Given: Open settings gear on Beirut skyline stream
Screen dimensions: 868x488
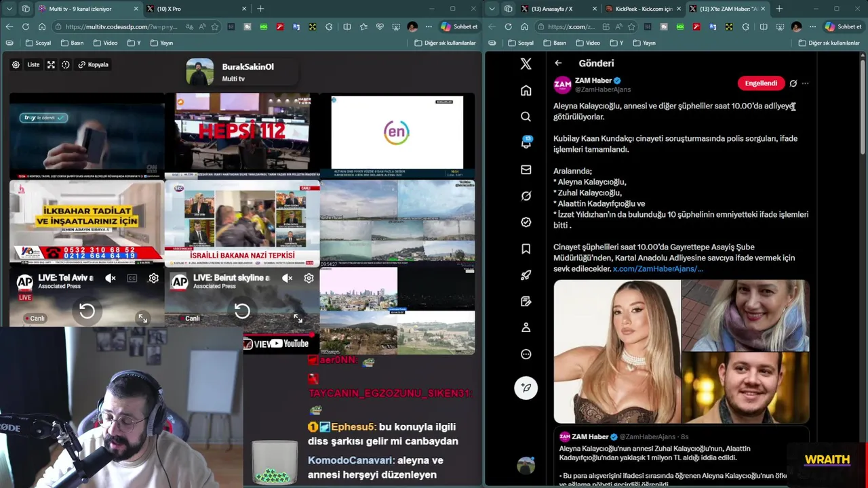Looking at the screenshot, I should (x=309, y=278).
